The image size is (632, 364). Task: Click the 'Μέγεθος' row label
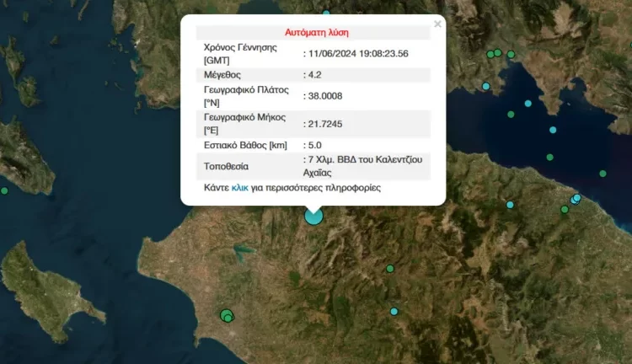click(222, 75)
